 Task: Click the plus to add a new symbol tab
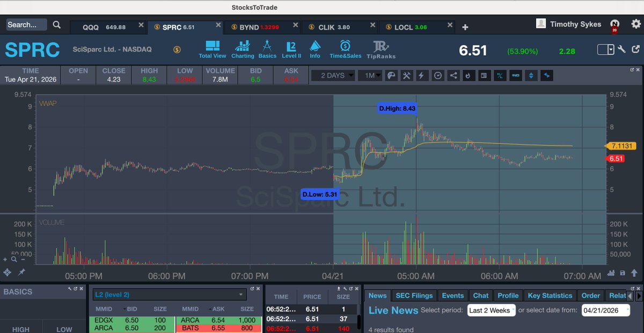pos(465,26)
